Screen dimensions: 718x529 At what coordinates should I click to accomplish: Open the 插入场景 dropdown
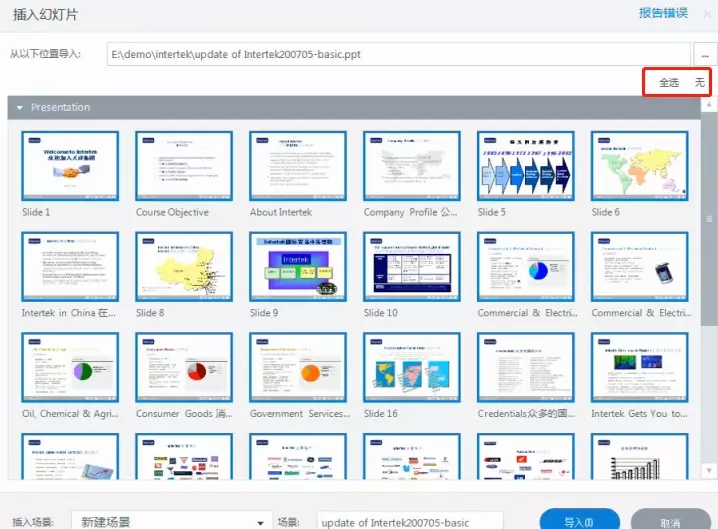click(x=172, y=522)
